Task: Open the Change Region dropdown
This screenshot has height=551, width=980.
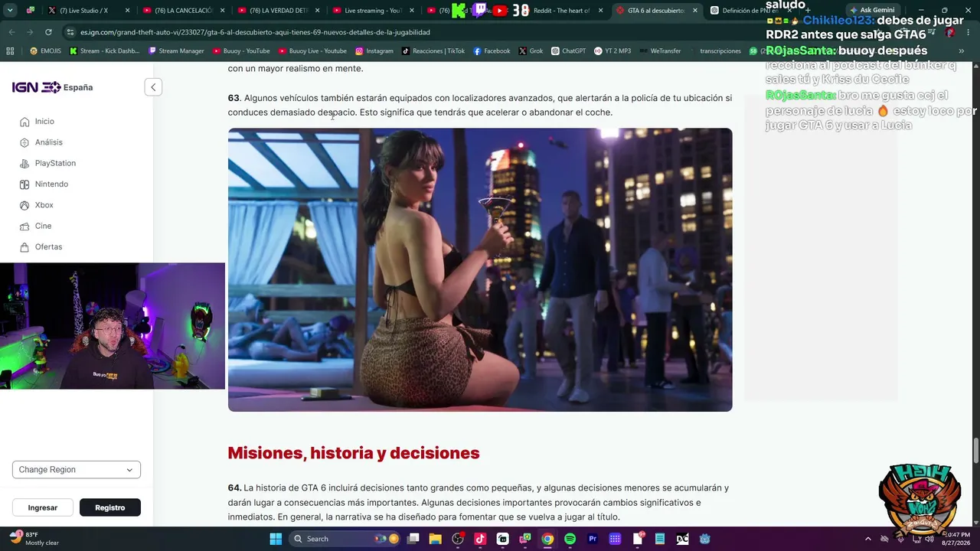Action: (77, 470)
